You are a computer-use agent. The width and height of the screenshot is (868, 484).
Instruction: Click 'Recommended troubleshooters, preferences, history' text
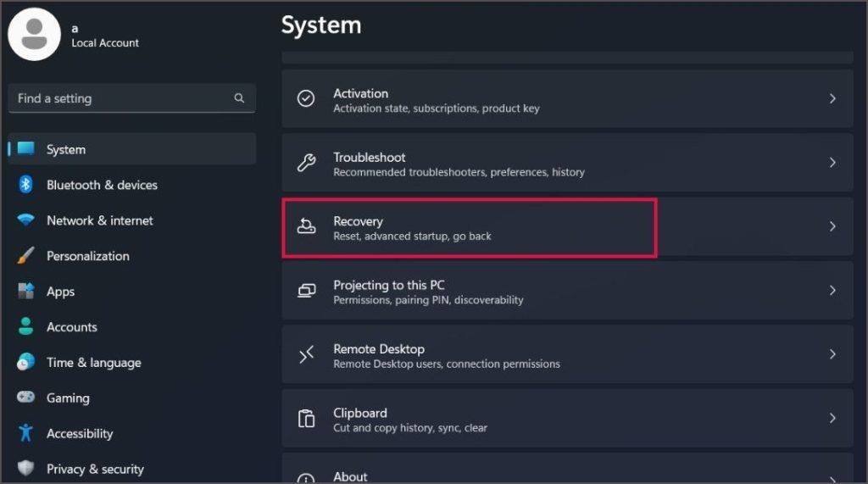click(x=459, y=172)
